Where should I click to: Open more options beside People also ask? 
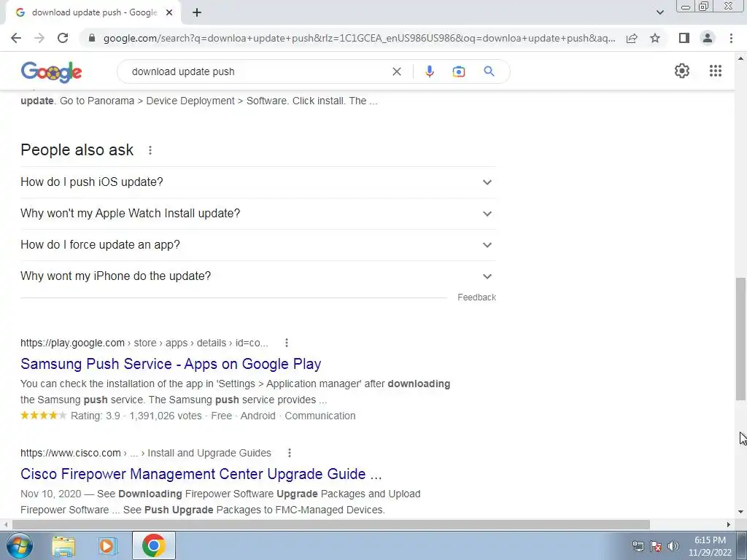150,150
